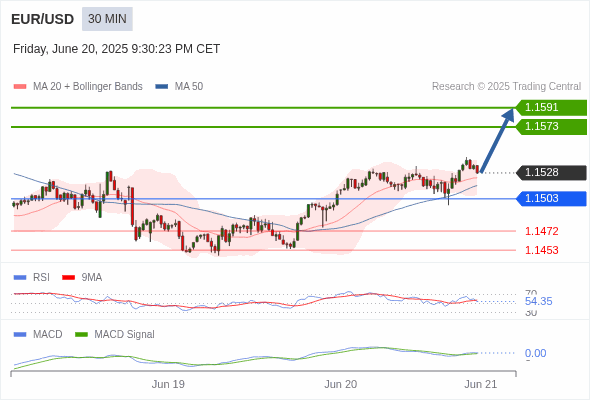
Task: Select the date and time stamp text
Action: point(116,49)
